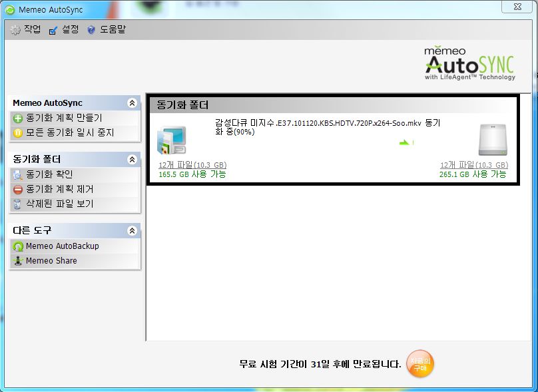Click the trial expiry message text
538x392 pixels.
(x=320, y=364)
